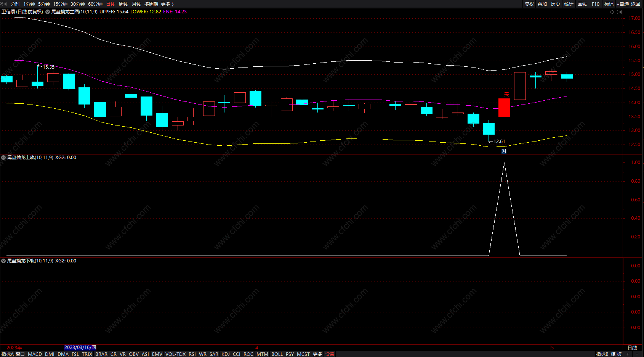644x357 pixels.
Task: Switch to 月线 monthly chart
Action: coord(136,4)
